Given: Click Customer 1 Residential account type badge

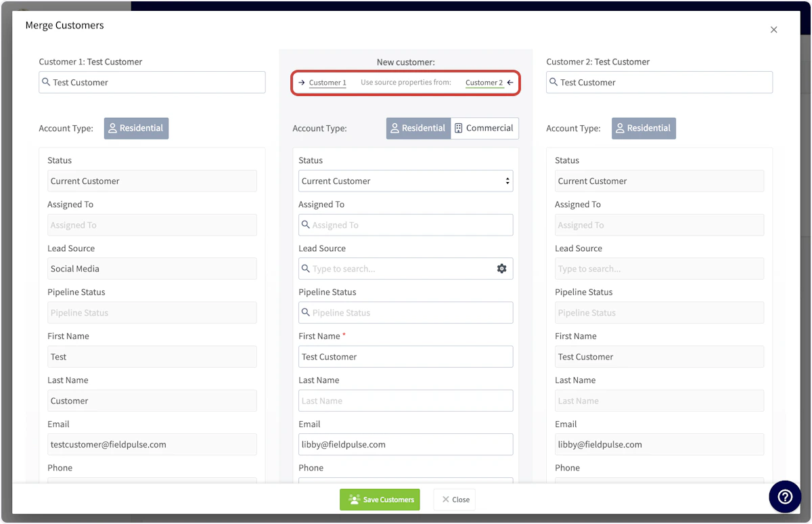Looking at the screenshot, I should (136, 128).
